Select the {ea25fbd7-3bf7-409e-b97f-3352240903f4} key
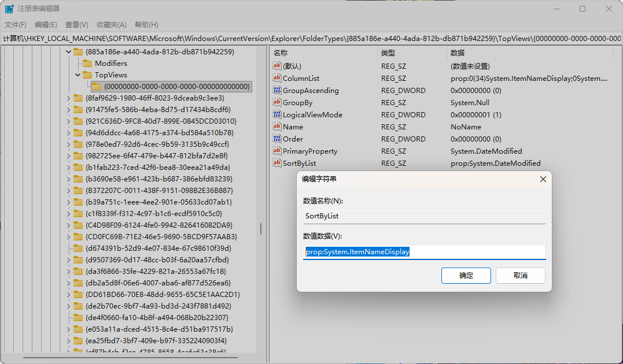This screenshot has height=364, width=623. 156,340
